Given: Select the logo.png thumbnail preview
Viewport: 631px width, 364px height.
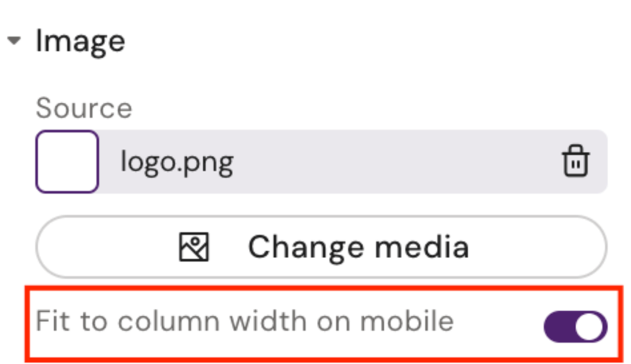Looking at the screenshot, I should pos(67,162).
